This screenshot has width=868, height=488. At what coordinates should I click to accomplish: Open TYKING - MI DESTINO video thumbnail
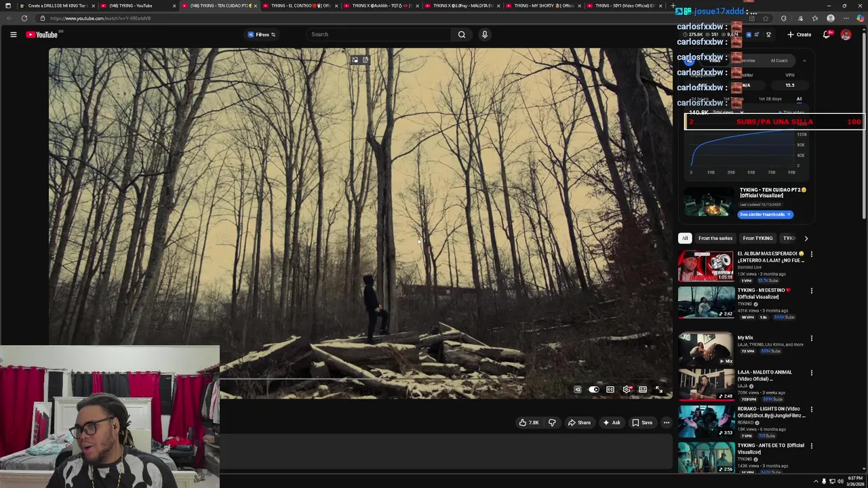tap(706, 303)
